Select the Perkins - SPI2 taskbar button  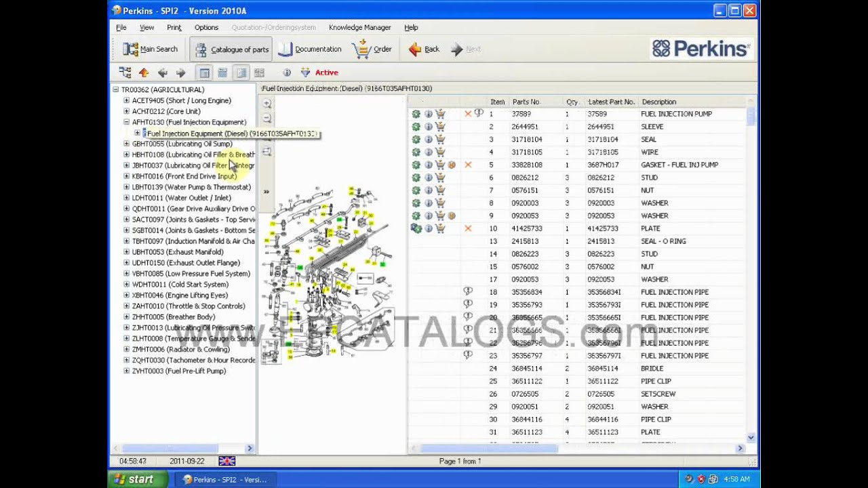click(x=224, y=479)
